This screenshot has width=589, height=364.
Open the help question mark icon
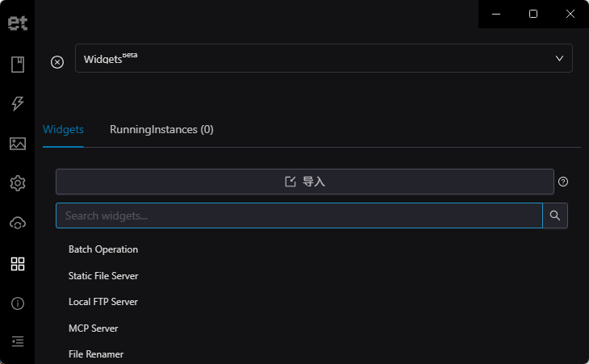click(x=562, y=182)
